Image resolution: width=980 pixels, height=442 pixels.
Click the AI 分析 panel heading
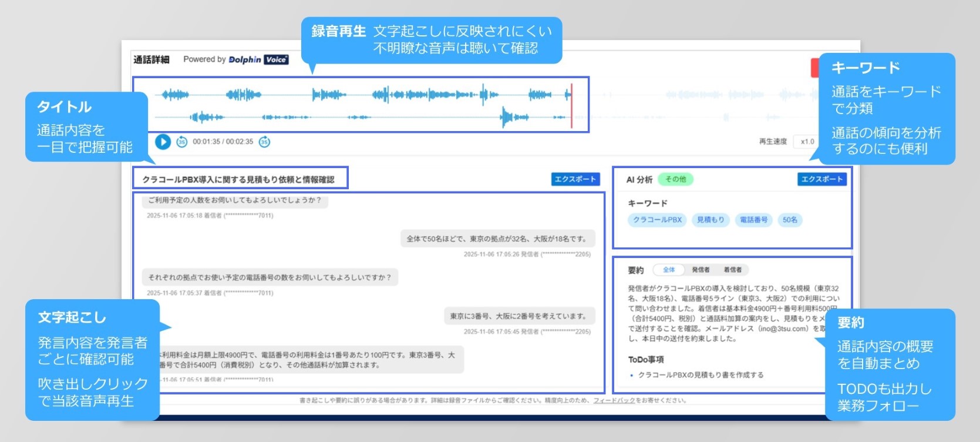click(x=639, y=179)
